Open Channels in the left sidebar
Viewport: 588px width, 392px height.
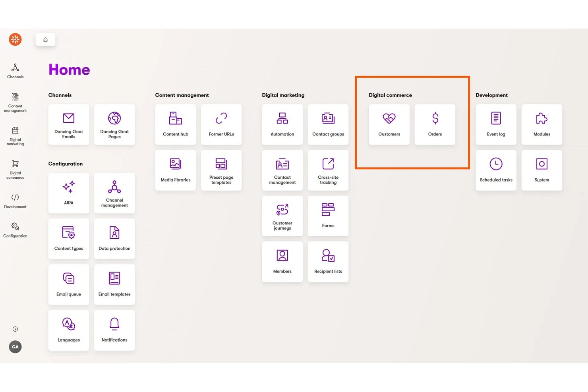point(15,71)
